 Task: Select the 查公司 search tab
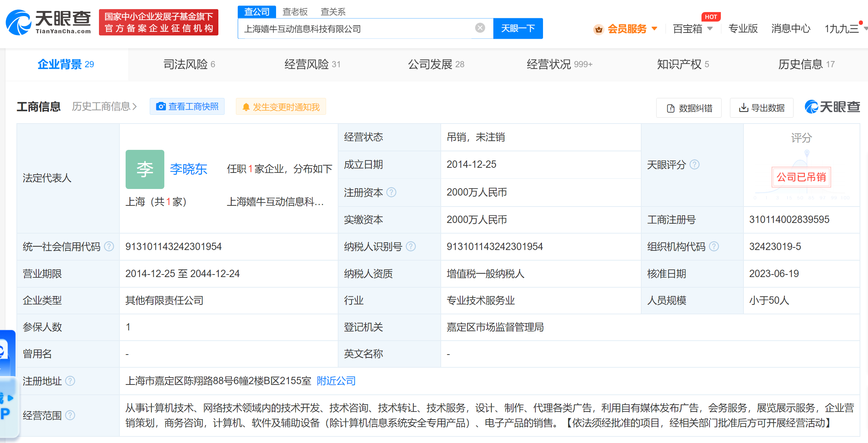point(257,12)
